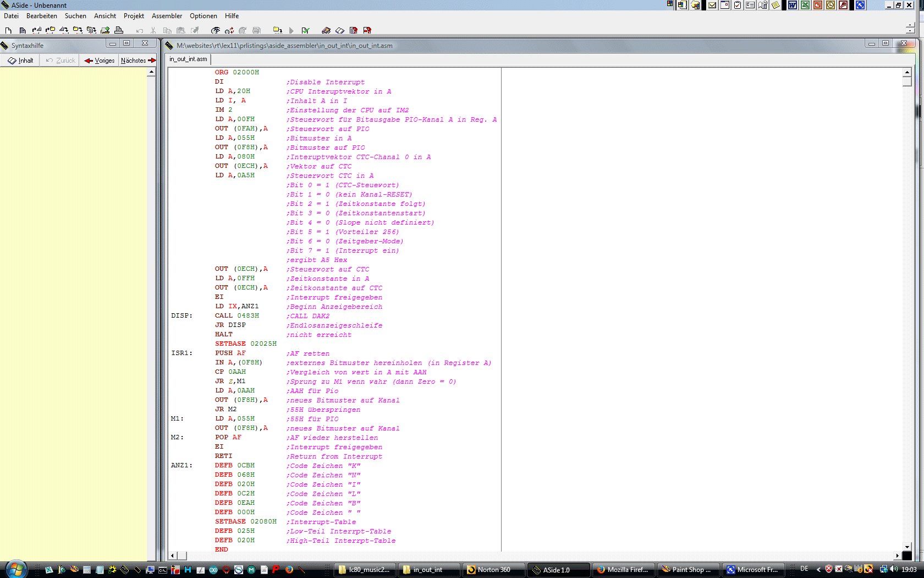Screen dimensions: 924x578
Task: Click the print icon in toolbar
Action: 118,30
